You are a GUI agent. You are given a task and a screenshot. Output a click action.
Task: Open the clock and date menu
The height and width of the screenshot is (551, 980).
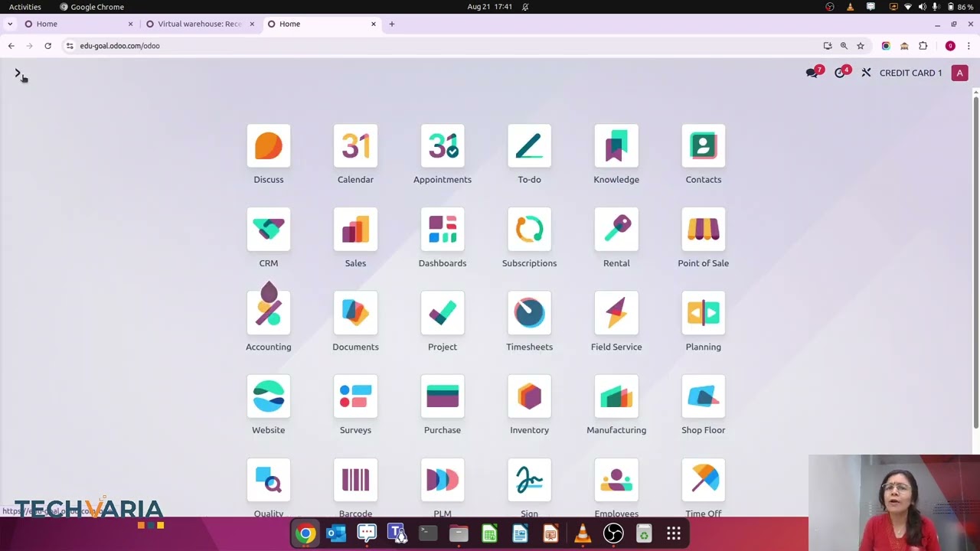[x=489, y=7]
